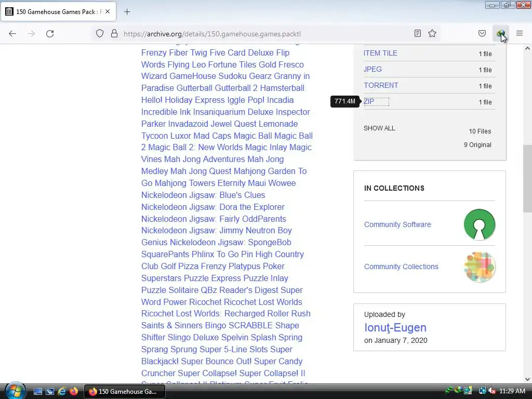532x399 pixels.
Task: Open the Mahjong Towers Eternity tag link
Action: click(200, 183)
